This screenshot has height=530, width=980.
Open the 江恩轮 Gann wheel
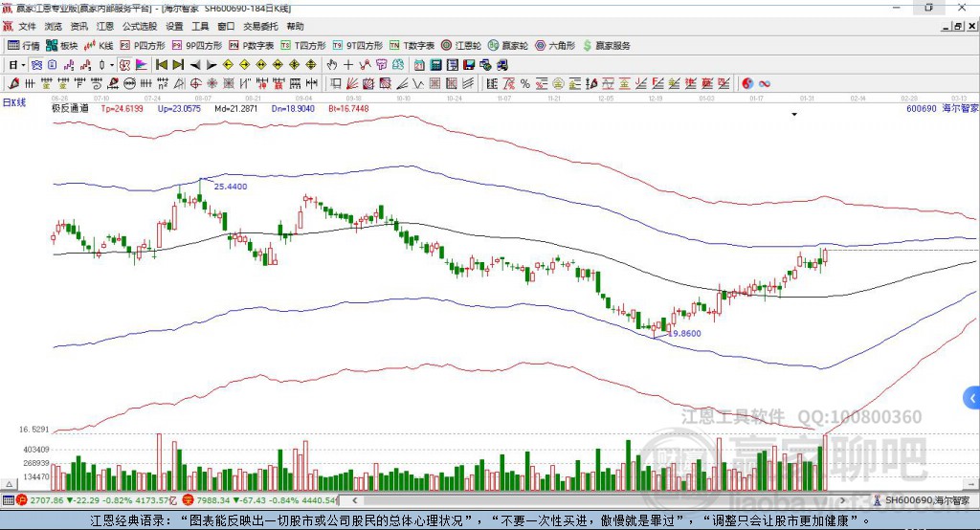point(461,46)
